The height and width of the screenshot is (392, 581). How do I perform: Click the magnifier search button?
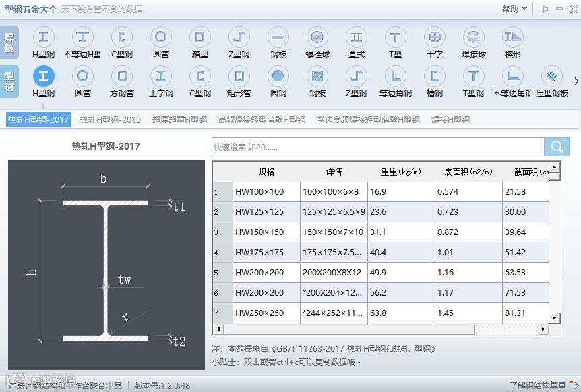[557, 147]
